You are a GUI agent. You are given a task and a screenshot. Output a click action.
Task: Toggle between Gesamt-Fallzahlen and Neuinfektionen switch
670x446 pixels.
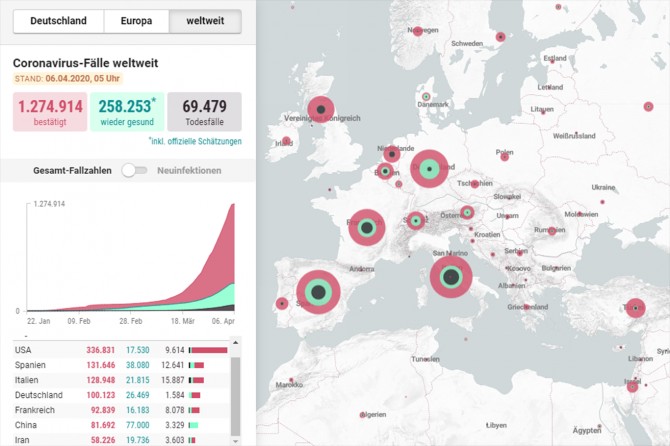pyautogui.click(x=133, y=170)
